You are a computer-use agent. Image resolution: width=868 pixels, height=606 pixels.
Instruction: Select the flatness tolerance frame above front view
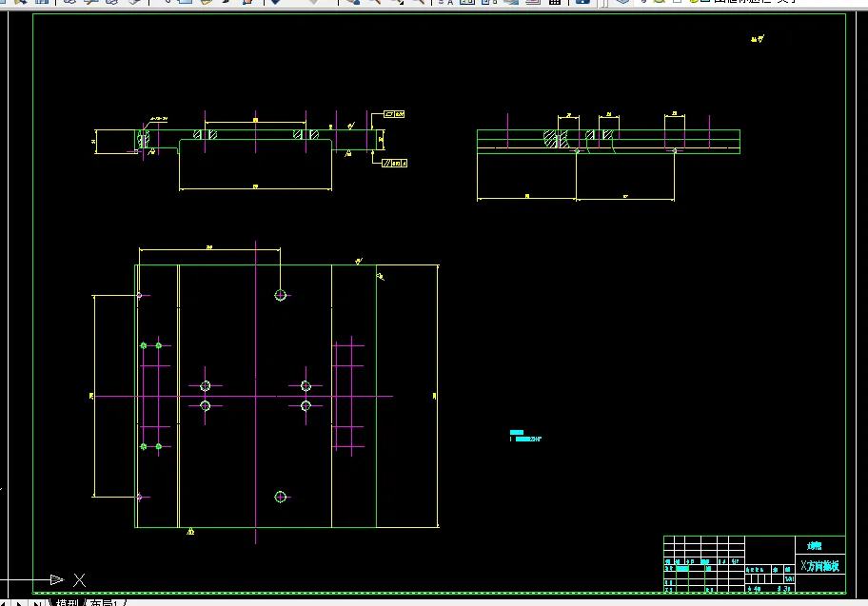(394, 114)
